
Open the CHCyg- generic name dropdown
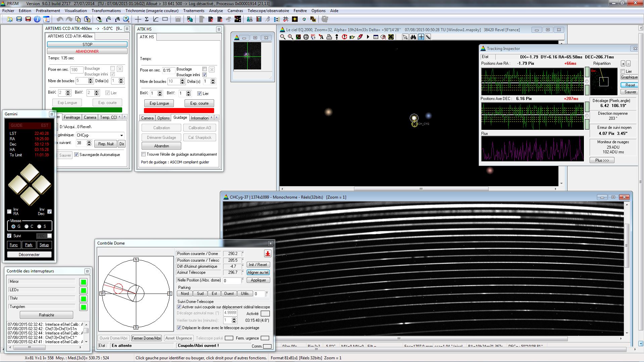click(121, 135)
